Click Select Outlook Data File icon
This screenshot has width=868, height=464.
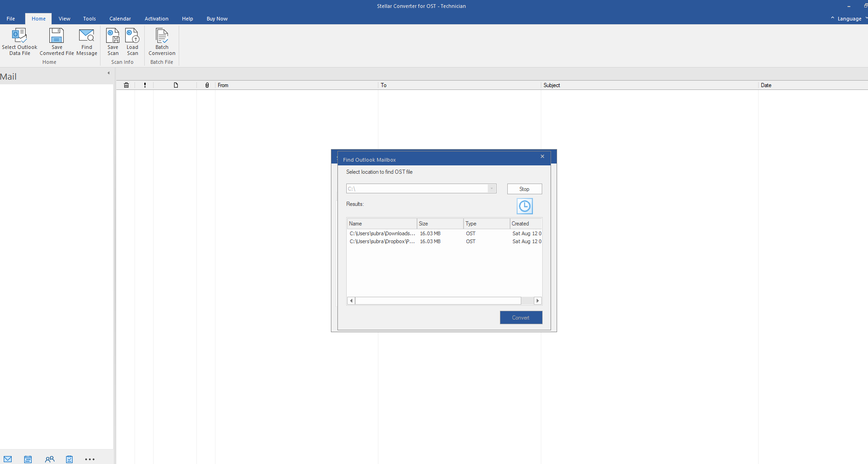coord(20,35)
